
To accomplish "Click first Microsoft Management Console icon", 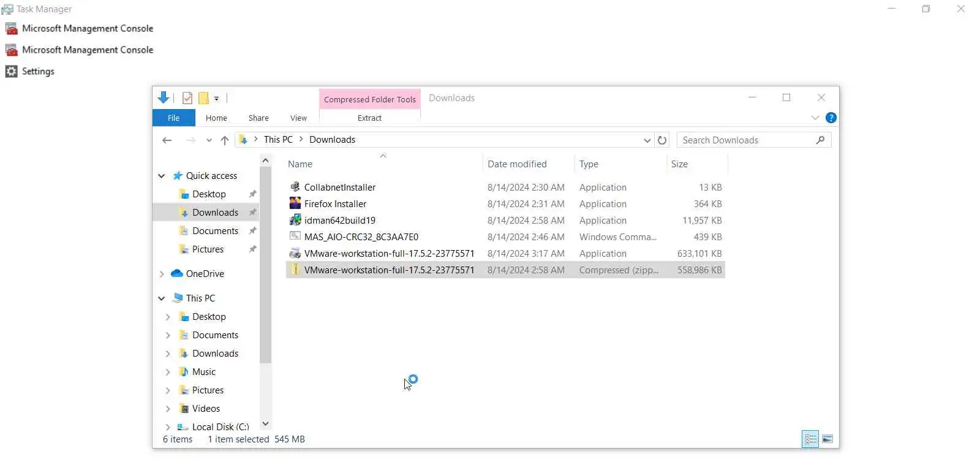I will (11, 29).
